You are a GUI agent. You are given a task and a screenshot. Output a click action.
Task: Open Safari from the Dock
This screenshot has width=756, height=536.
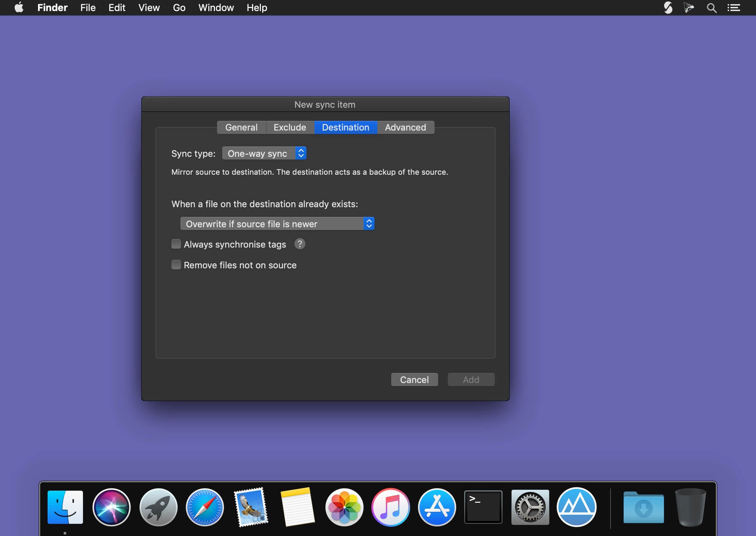[x=204, y=507]
